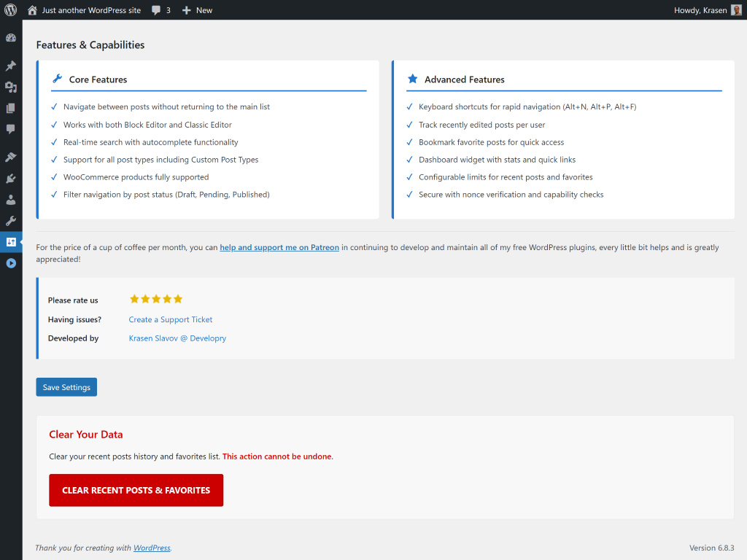Screen dimensions: 747x560
Task: Click 'Clear Recent Posts & Favorites' button
Action: [136, 490]
